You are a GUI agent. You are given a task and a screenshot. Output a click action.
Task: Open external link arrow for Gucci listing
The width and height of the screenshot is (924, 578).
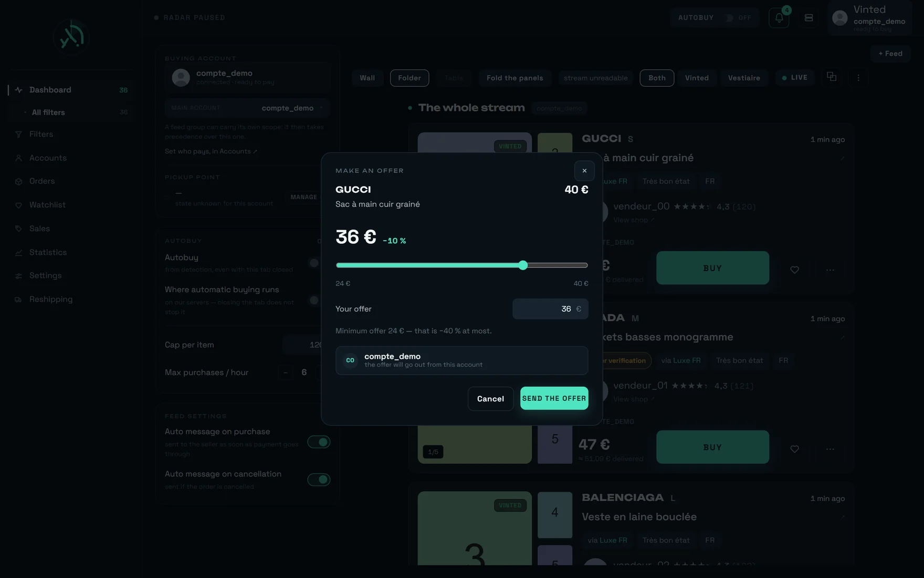(x=843, y=158)
